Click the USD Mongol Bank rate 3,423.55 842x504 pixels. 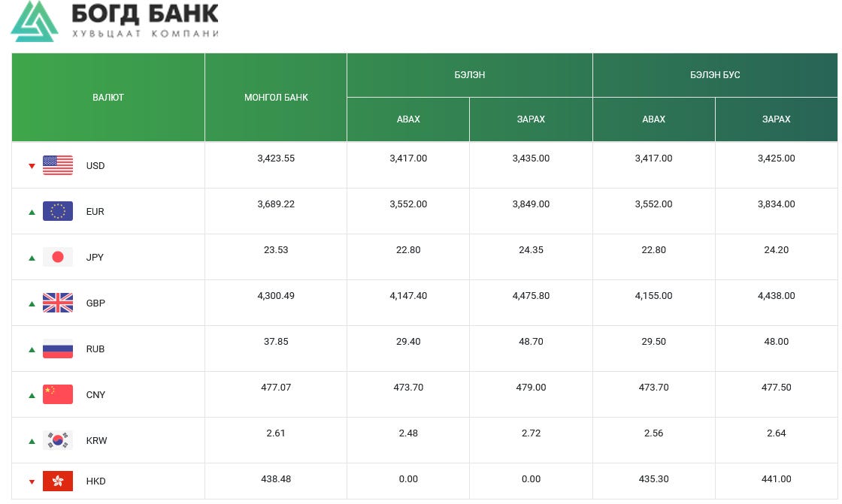[x=276, y=158]
